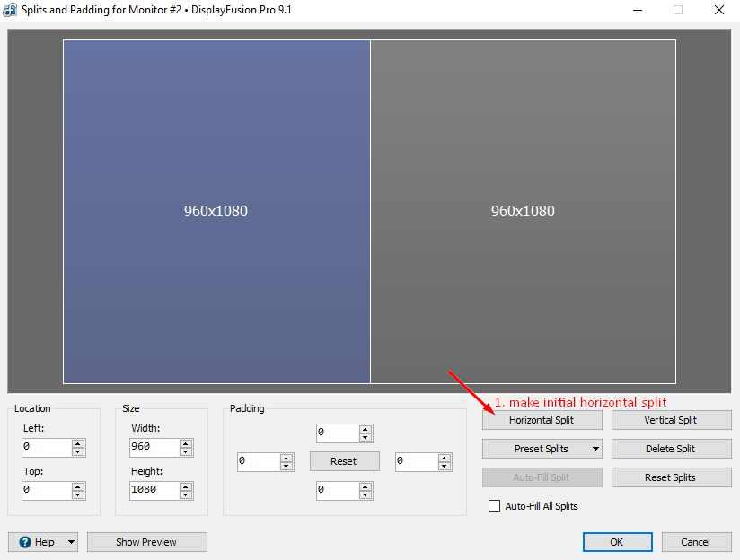Click the Horizontal Split button

541,420
